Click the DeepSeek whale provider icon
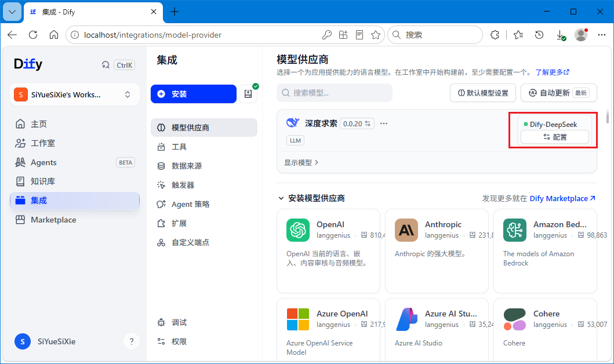 click(293, 123)
